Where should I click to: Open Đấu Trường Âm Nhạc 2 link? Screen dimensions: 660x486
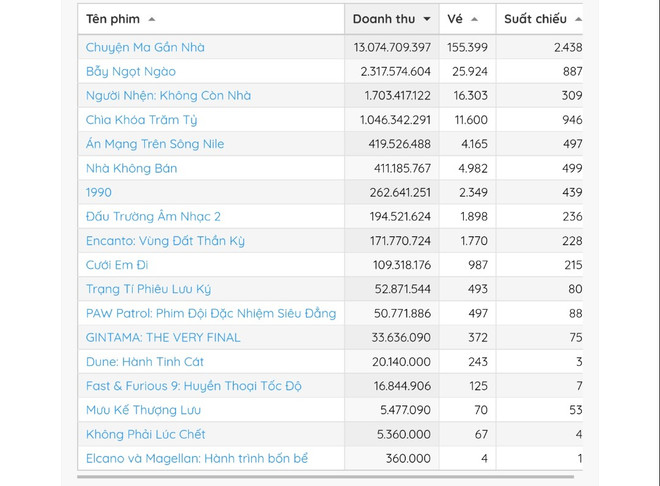click(x=153, y=216)
